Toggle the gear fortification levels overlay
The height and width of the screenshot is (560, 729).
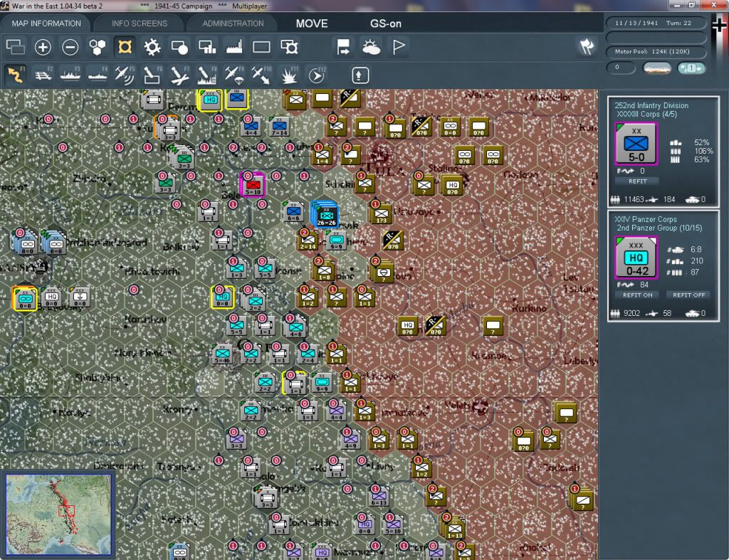pos(152,47)
